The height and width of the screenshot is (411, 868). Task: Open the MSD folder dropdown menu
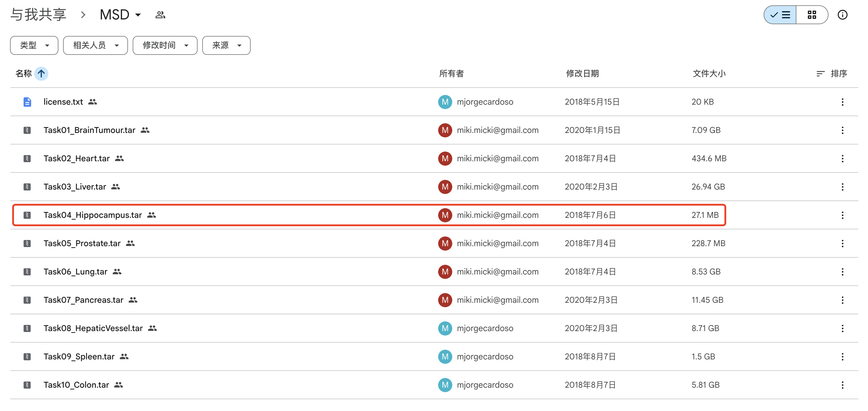(x=120, y=15)
